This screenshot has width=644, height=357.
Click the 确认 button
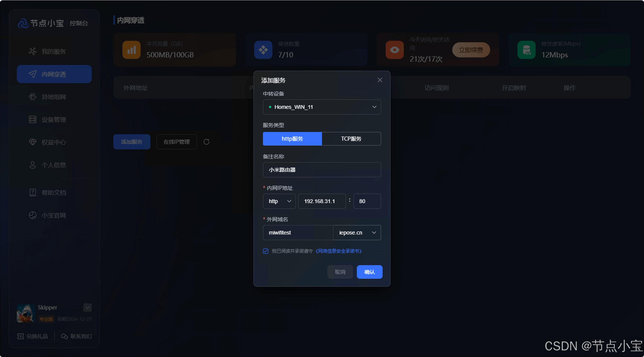[369, 272]
